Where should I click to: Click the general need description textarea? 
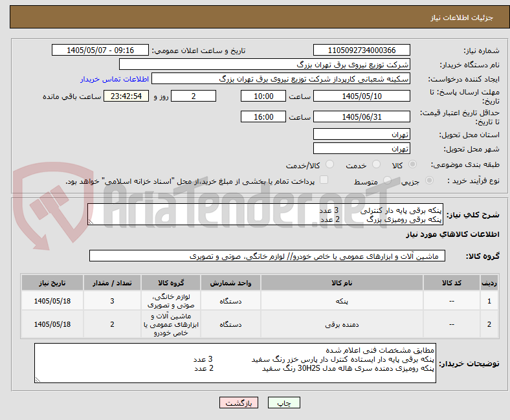point(265,214)
